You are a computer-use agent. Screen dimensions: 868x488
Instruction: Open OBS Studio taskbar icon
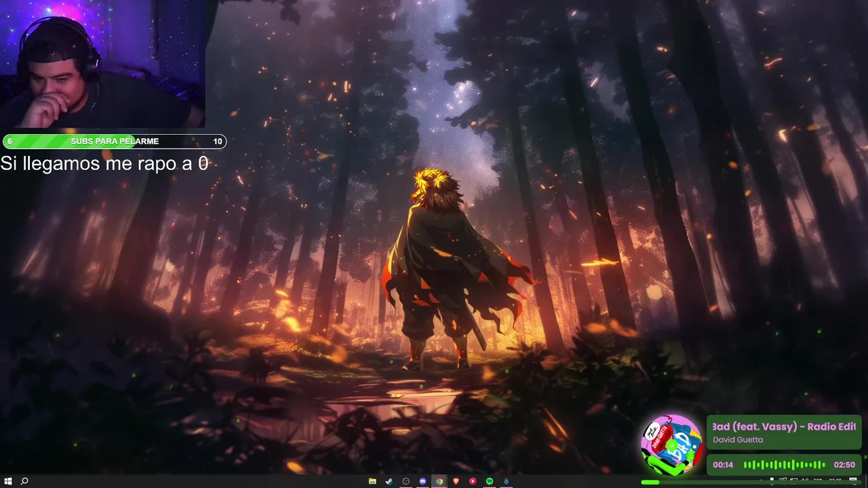point(406,481)
